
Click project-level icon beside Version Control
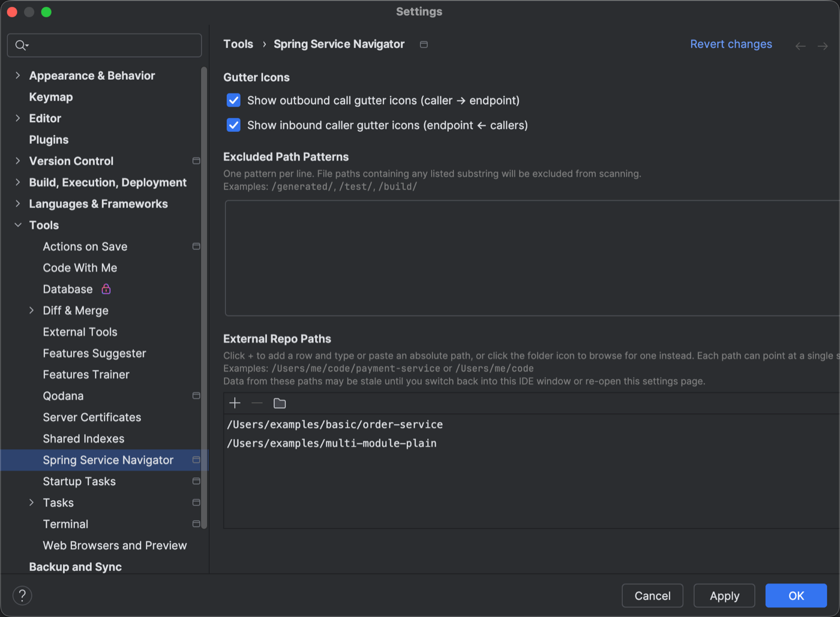tap(196, 161)
